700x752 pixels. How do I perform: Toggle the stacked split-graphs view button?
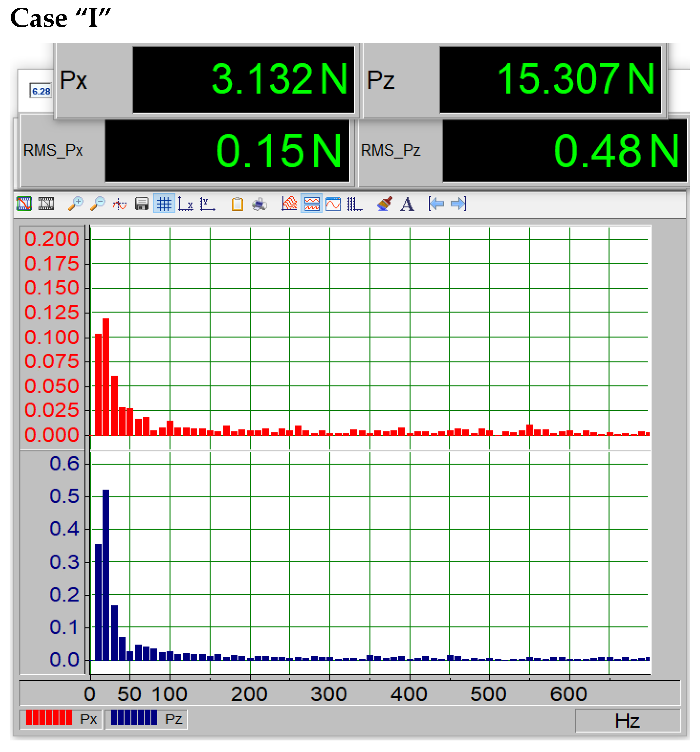(312, 204)
